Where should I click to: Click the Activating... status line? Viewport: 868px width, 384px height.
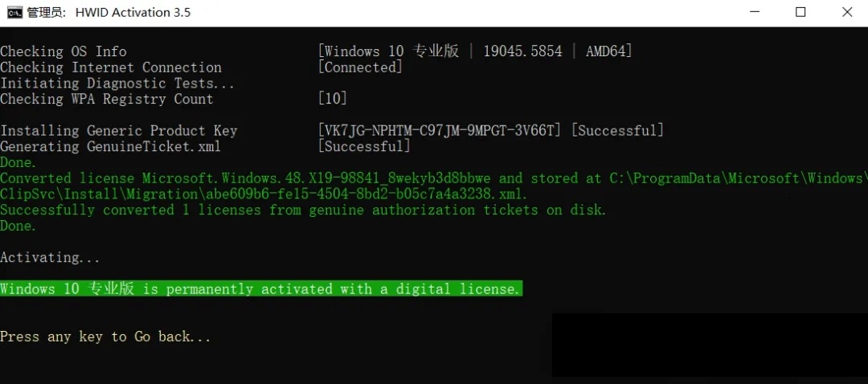[x=51, y=258]
